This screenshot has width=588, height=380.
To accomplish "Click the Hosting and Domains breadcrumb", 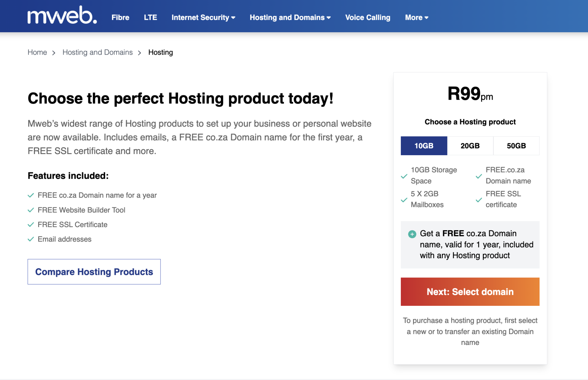I will tap(98, 52).
